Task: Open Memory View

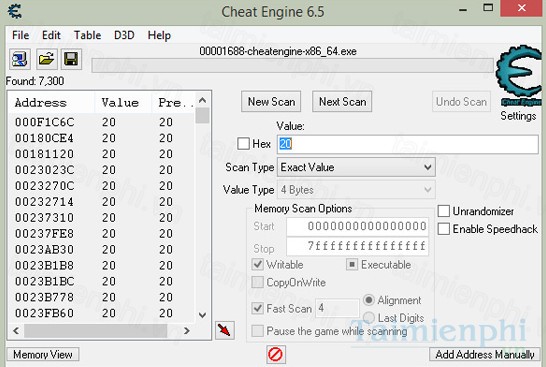Action: coord(43,354)
